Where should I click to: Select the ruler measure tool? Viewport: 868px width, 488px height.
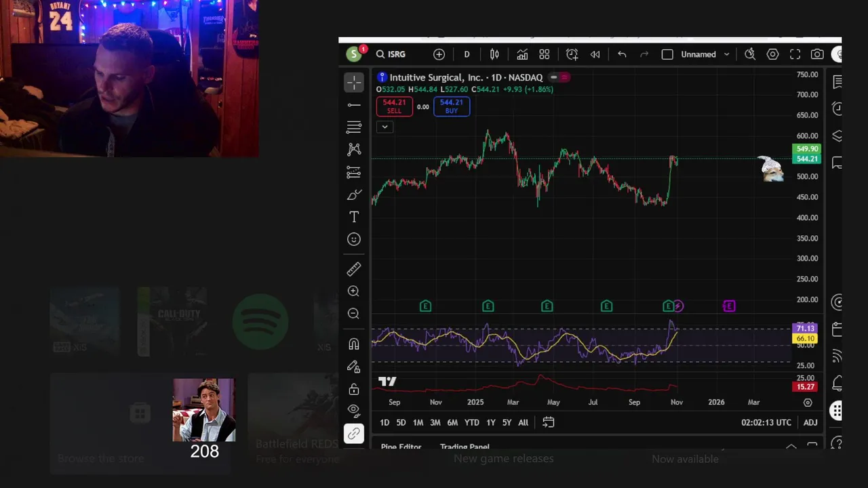click(353, 269)
